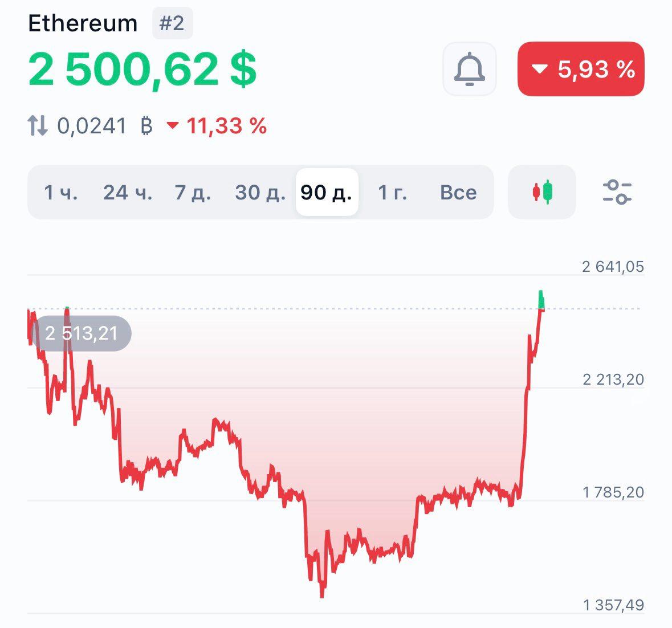Show the Все full history range
Image resolution: width=672 pixels, height=628 pixels.
tap(458, 193)
